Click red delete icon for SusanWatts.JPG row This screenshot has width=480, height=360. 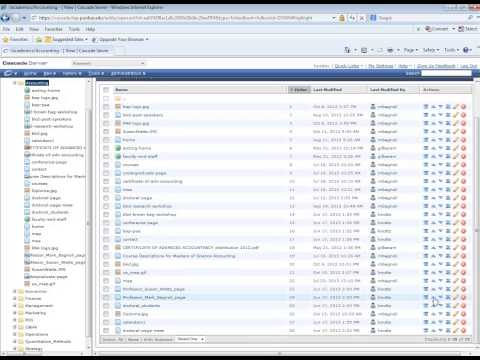coord(463,132)
